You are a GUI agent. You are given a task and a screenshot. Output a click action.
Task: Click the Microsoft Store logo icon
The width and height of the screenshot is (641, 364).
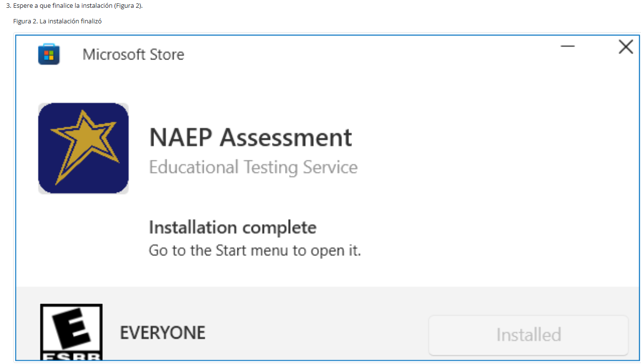[49, 54]
